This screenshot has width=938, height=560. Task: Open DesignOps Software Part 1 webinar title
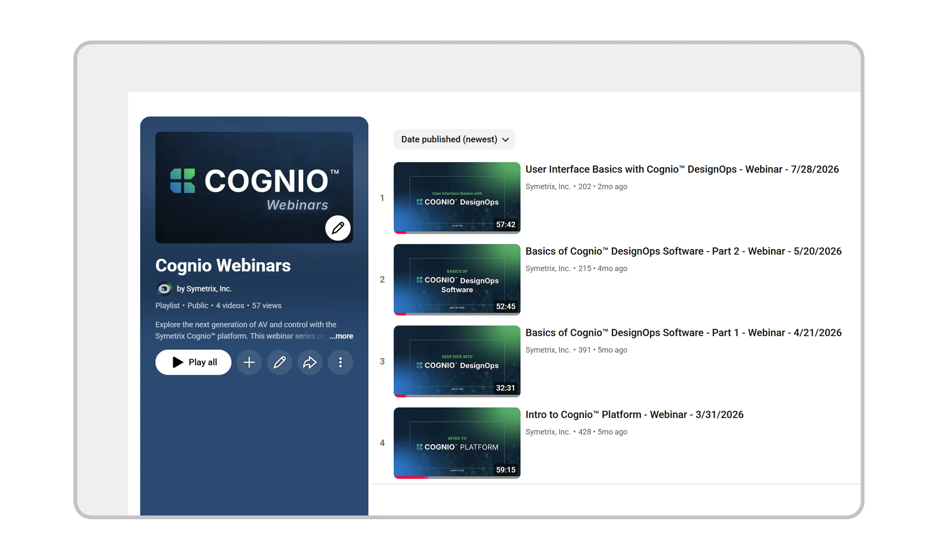pos(684,333)
